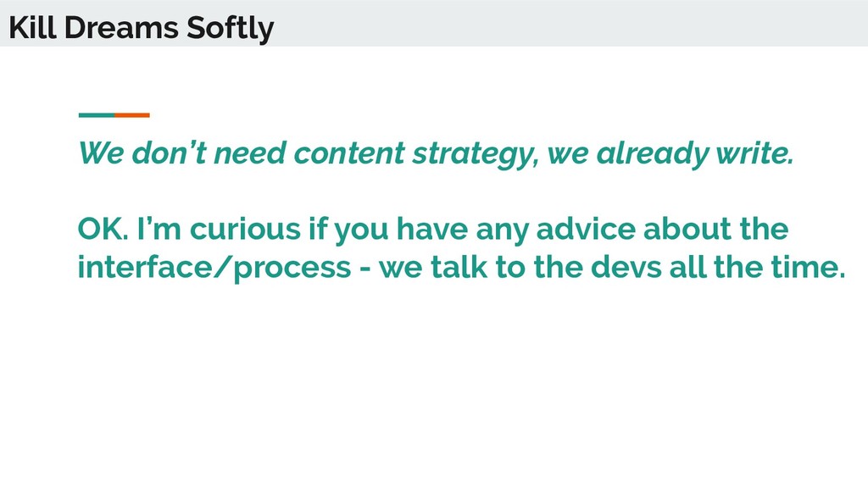868x488 pixels.
Task: Click the italic line 'We don't need content strategy'
Action: (436, 153)
